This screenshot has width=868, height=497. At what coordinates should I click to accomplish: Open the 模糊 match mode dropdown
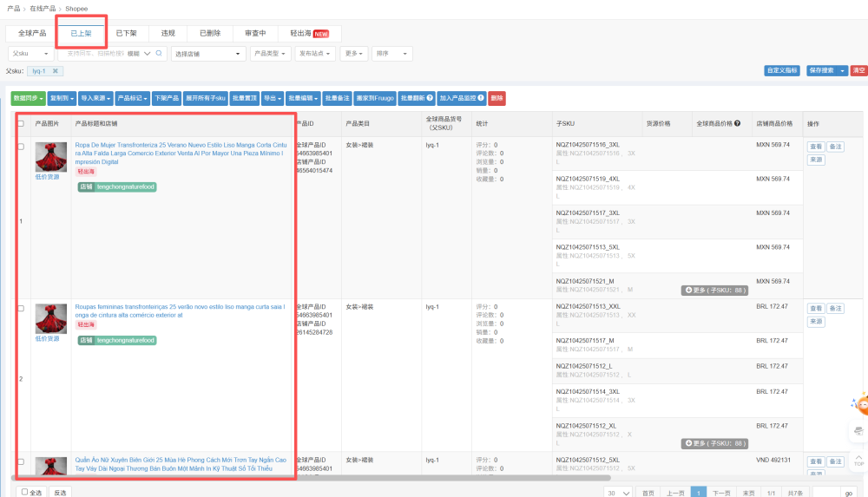[x=139, y=54]
